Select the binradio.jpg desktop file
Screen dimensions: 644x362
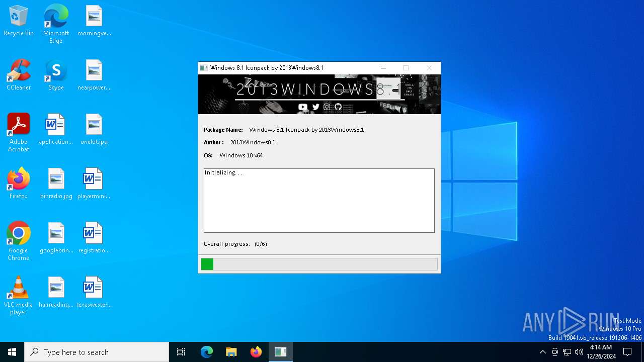[56, 184]
